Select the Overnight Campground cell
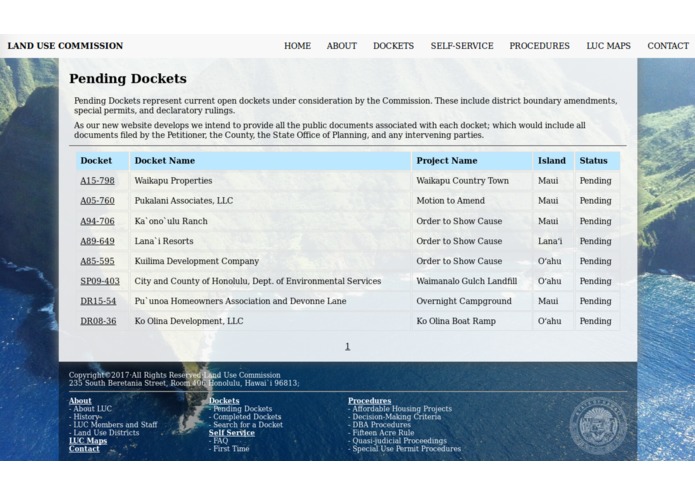This screenshot has height=494, width=695. 472,301
